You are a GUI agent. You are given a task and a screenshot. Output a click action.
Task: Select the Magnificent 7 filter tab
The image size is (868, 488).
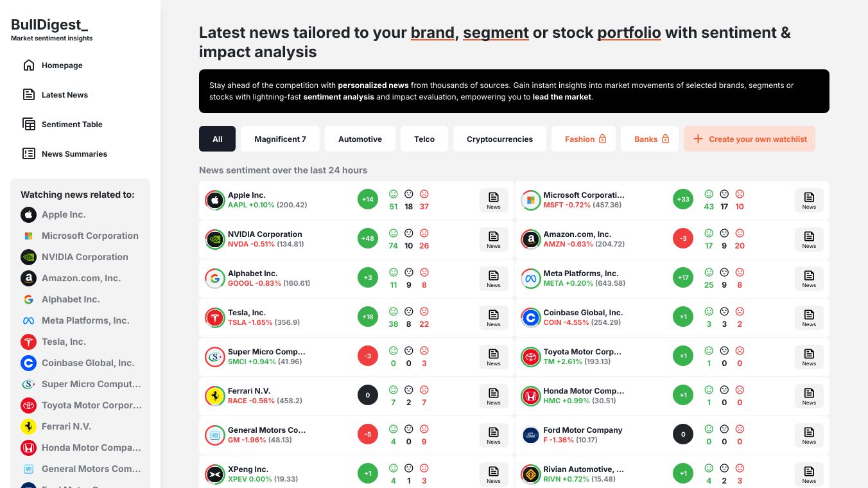(280, 139)
